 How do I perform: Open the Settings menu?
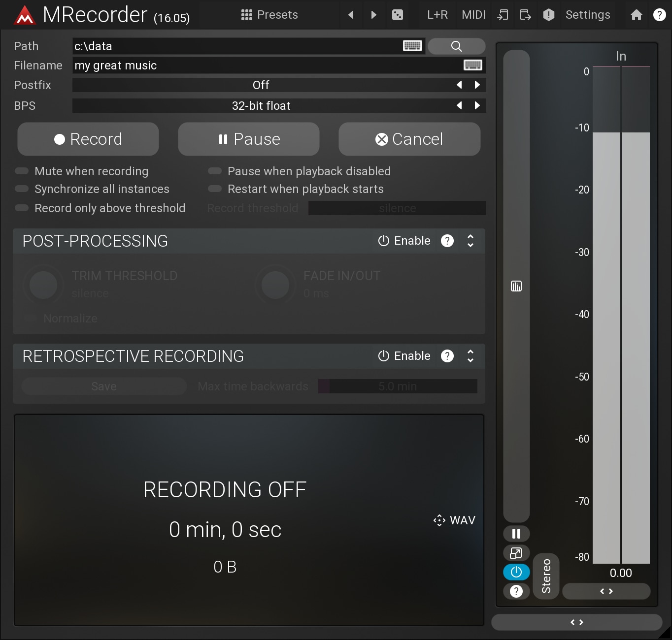click(x=588, y=15)
